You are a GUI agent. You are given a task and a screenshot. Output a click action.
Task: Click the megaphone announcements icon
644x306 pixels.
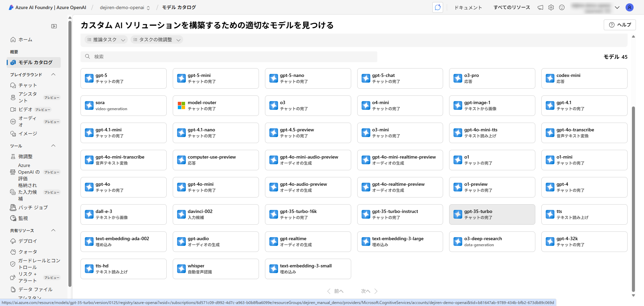point(540,7)
